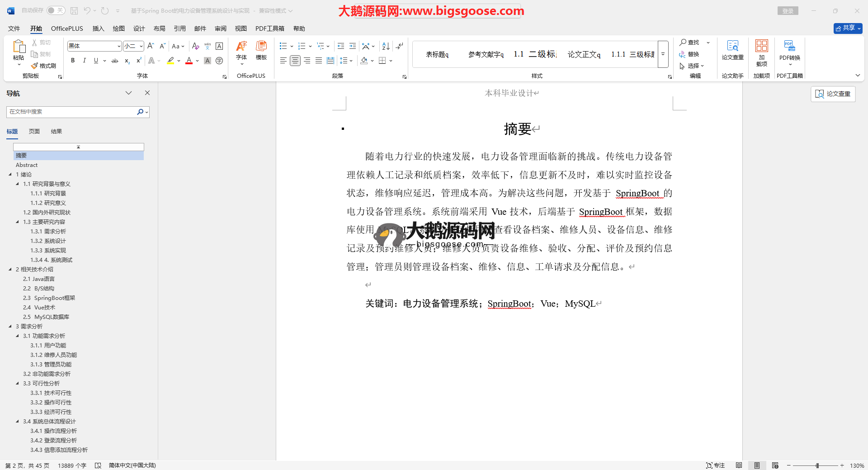Click the sort ascending A-Z icon
This screenshot has width=868, height=470.
tap(386, 46)
